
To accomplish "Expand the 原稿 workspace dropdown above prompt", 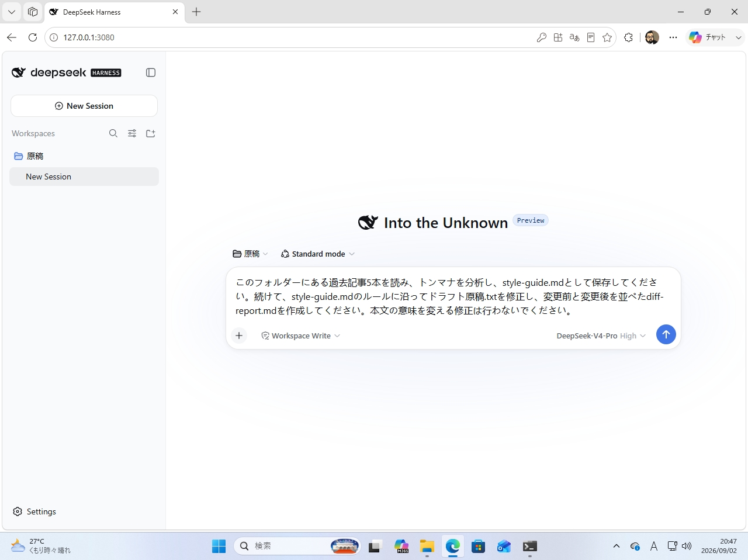I will click(x=250, y=254).
